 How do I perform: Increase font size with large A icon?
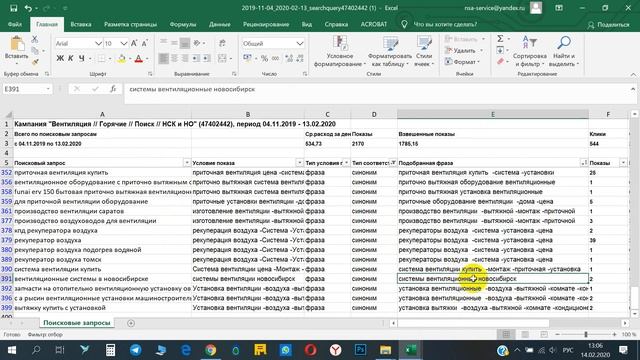coord(134,43)
